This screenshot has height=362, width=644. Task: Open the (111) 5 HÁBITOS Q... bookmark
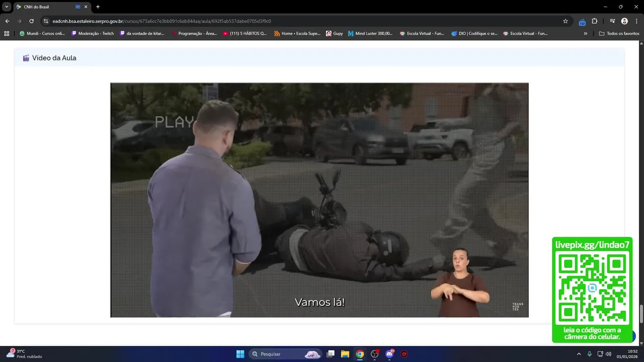pos(245,34)
